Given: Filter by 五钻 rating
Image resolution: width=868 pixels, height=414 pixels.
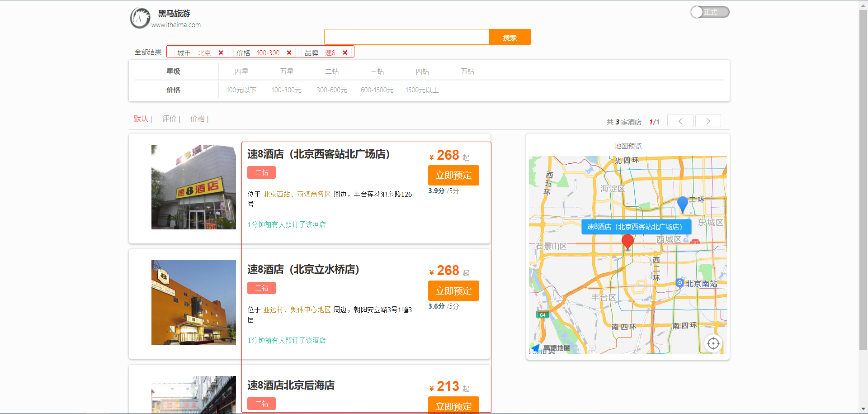Looking at the screenshot, I should [x=467, y=71].
